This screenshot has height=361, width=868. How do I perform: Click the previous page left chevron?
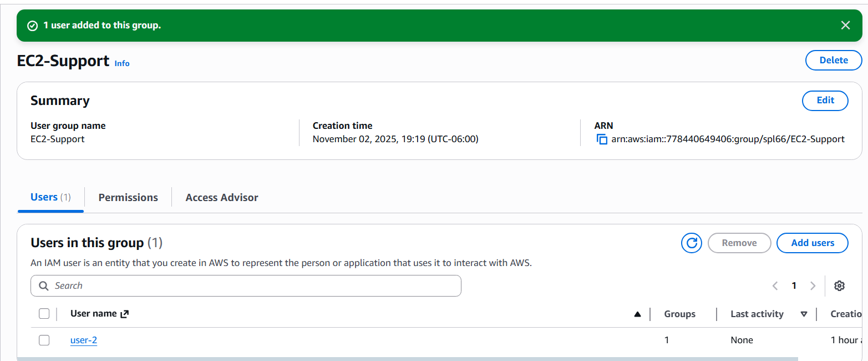tap(775, 285)
